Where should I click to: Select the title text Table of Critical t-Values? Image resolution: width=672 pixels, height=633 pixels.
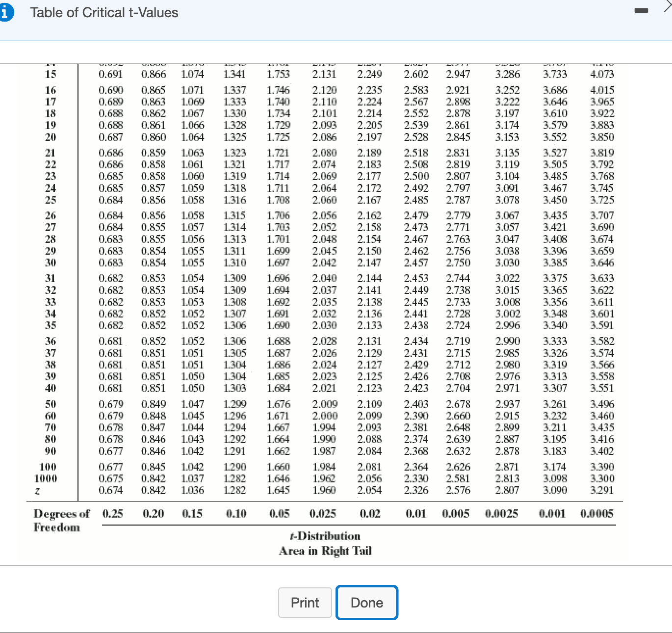(104, 13)
